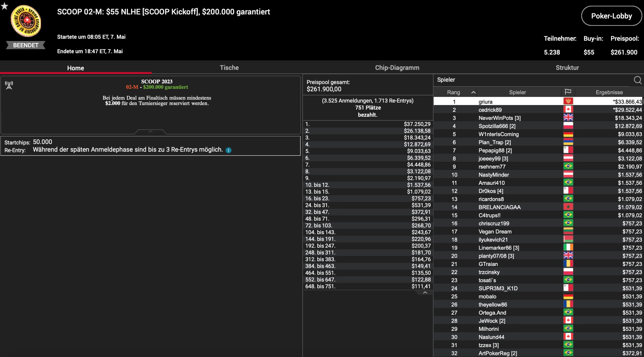Click first place payout $37.250,29
This screenshot has height=357, width=644.
(x=417, y=124)
